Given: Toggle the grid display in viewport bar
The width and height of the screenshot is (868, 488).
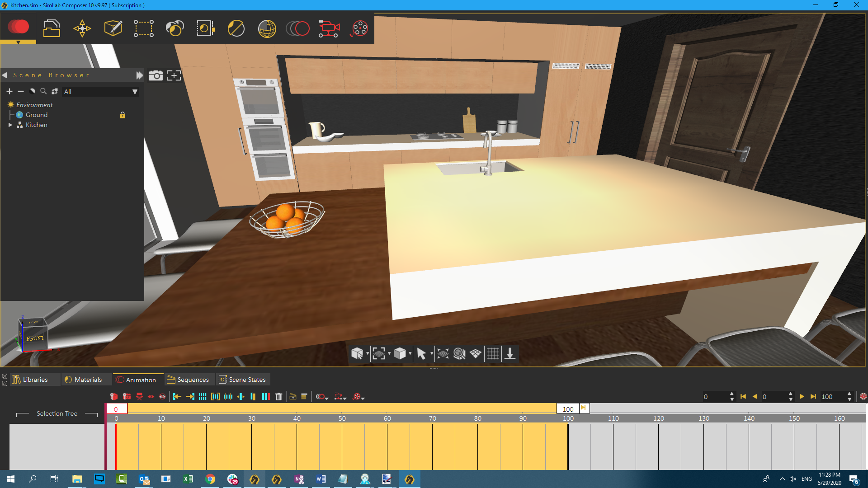Looking at the screenshot, I should [x=493, y=353].
